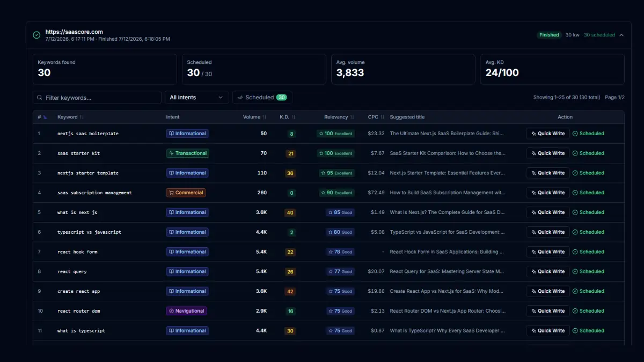The width and height of the screenshot is (644, 362).
Task: Click Informational badge for react query
Action: click(187, 271)
